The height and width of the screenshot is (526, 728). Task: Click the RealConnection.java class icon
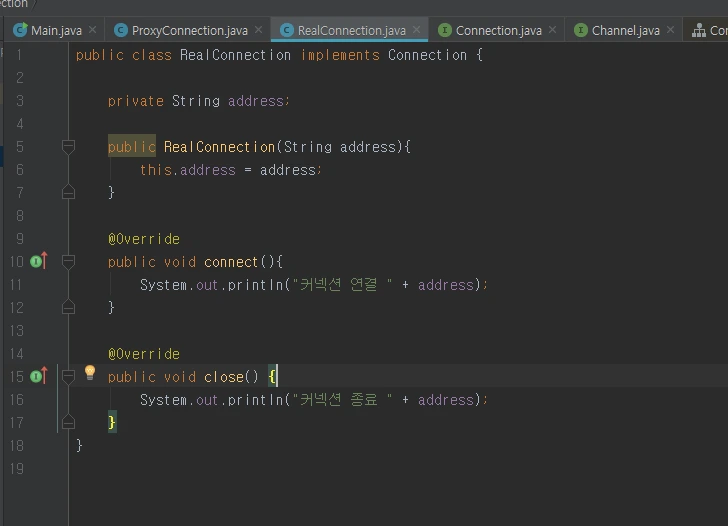(287, 30)
